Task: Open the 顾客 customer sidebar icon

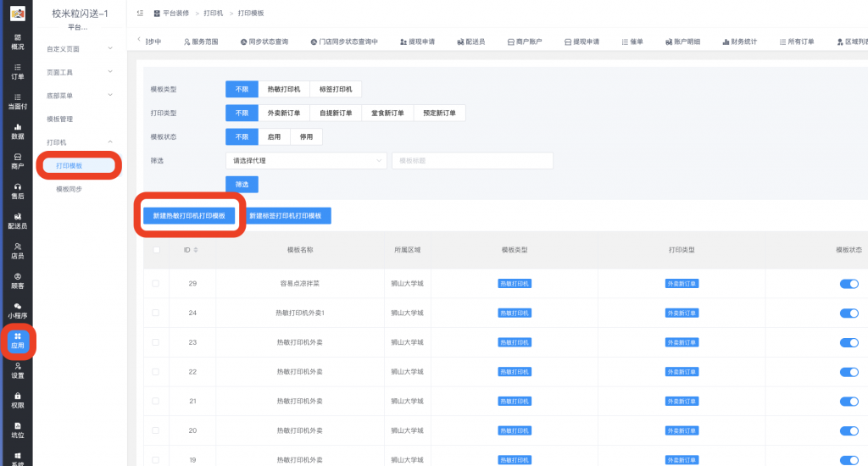Action: [18, 281]
